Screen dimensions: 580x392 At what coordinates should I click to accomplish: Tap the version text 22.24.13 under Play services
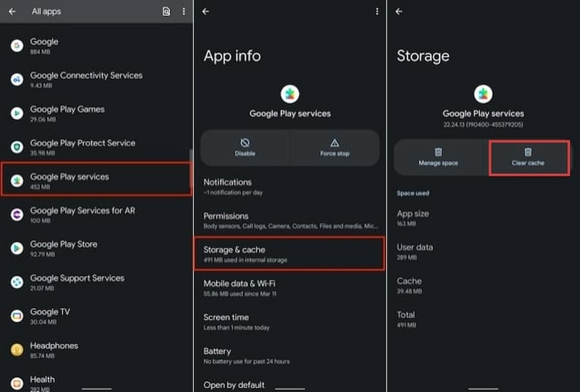[483, 125]
